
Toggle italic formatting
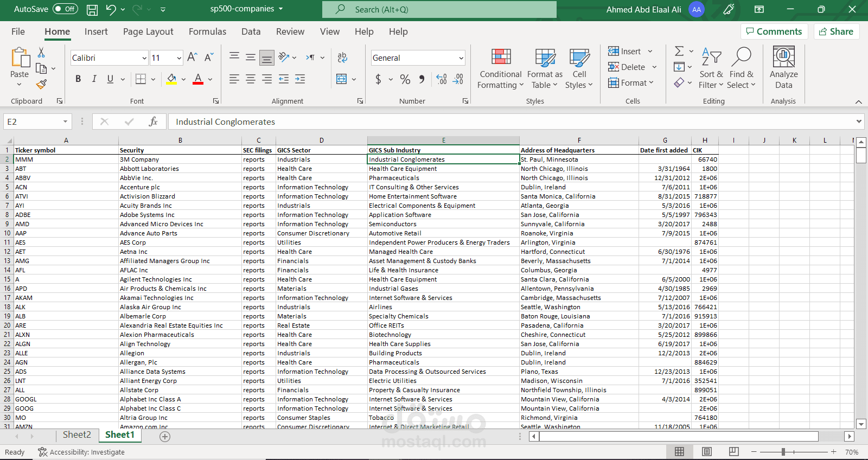(x=94, y=79)
